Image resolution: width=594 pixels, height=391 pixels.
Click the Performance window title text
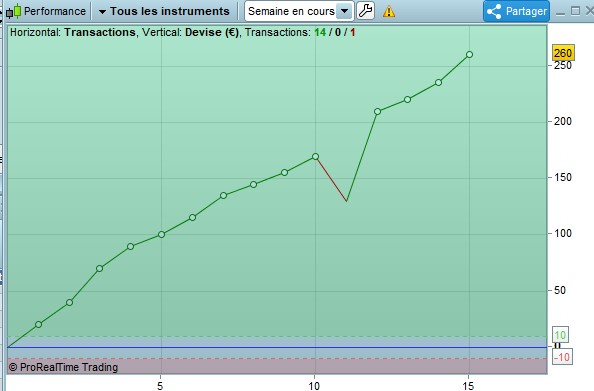(55, 11)
